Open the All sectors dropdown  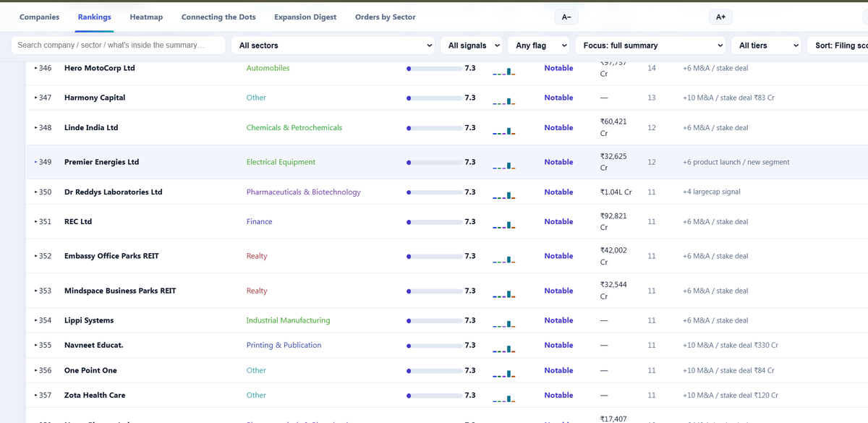[x=333, y=45]
